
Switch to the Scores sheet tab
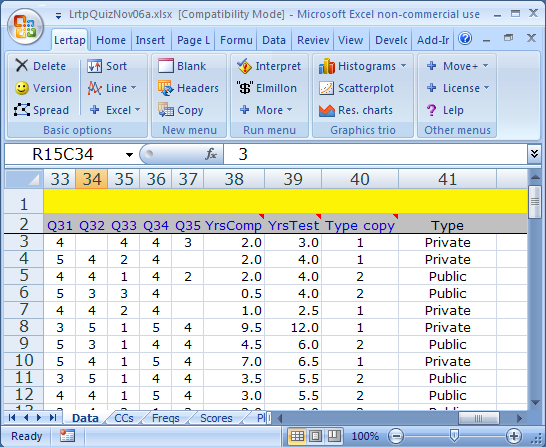tap(216, 418)
